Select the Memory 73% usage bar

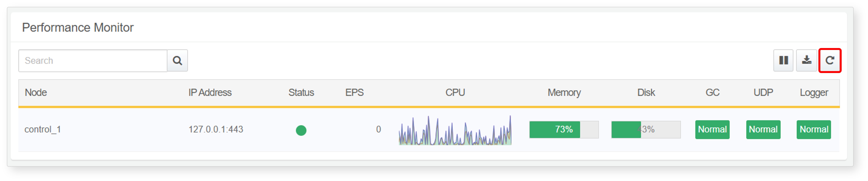pyautogui.click(x=564, y=130)
